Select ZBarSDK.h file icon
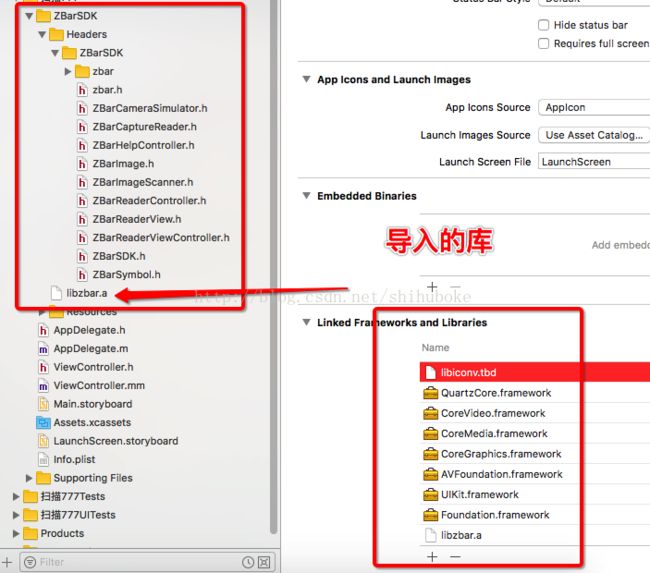This screenshot has width=650, height=573. pyautogui.click(x=82, y=256)
